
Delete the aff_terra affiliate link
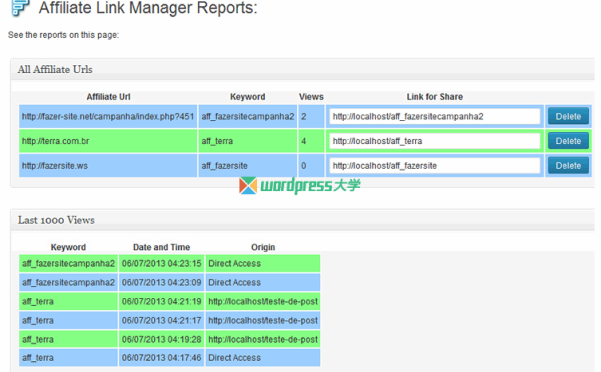[568, 141]
